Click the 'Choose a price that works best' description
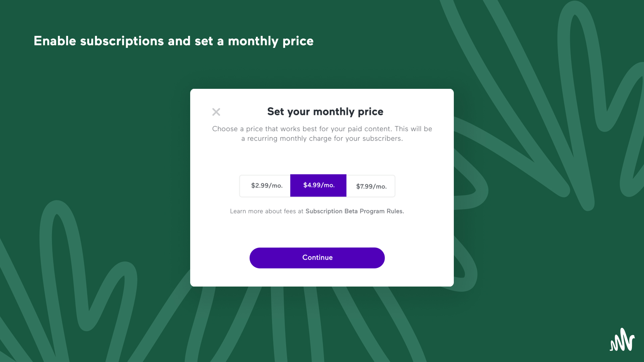The height and width of the screenshot is (362, 644). point(322,129)
